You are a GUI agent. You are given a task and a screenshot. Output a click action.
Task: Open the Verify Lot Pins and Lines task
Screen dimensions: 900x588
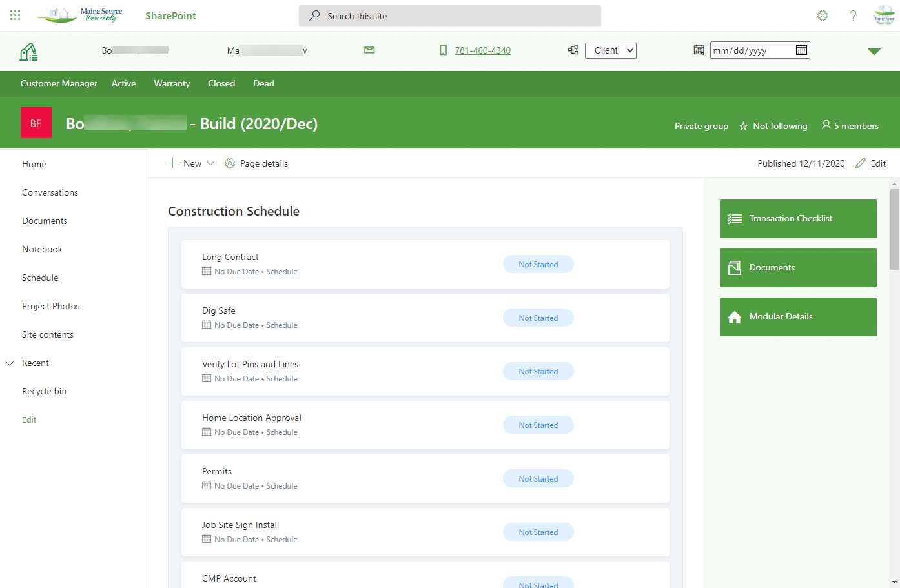click(425, 371)
